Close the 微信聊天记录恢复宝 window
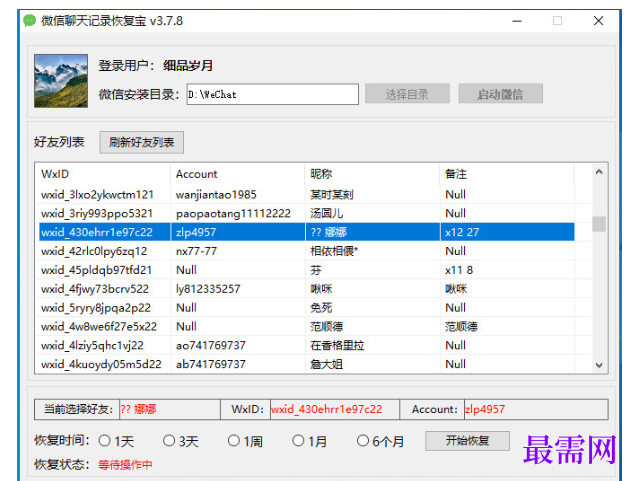 click(599, 21)
